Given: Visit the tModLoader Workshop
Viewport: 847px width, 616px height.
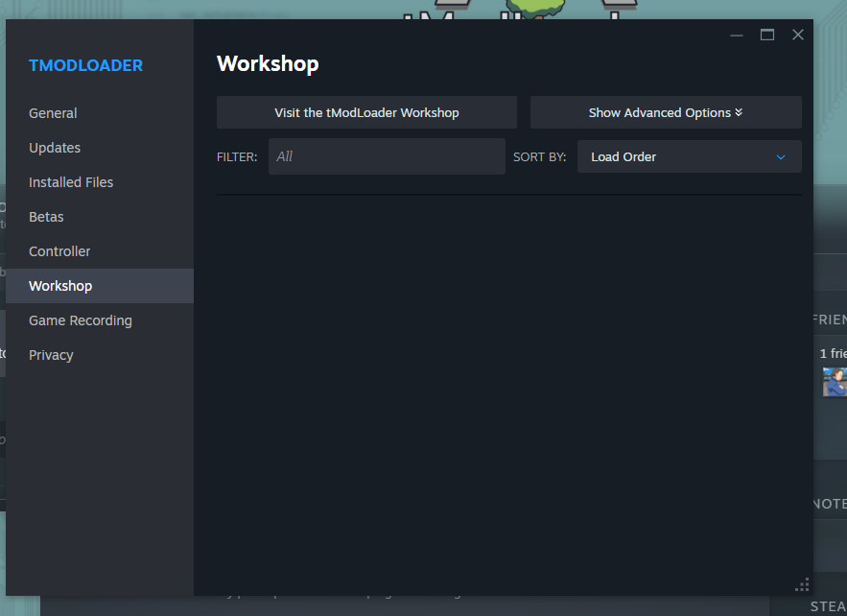Looking at the screenshot, I should 366,112.
